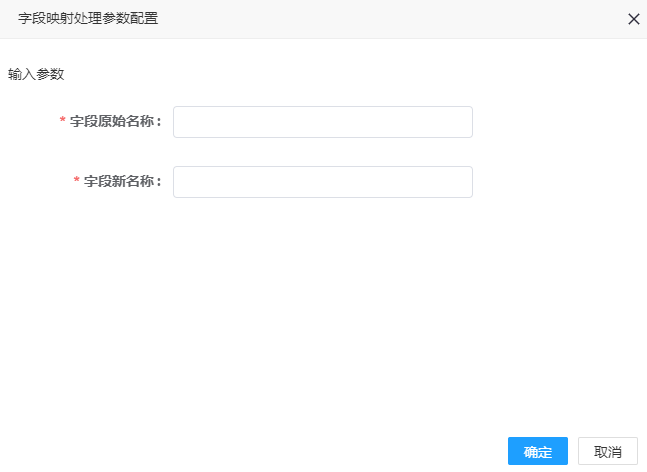Cancel using the 取消 button
This screenshot has width=647, height=472.
pyautogui.click(x=608, y=451)
